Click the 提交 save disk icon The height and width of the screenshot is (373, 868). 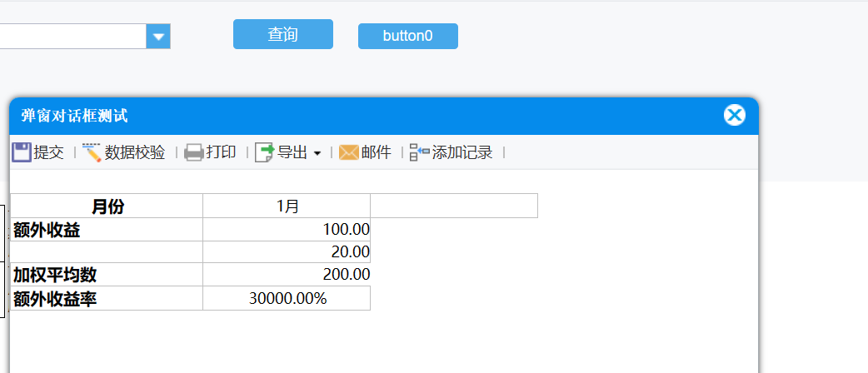point(21,152)
